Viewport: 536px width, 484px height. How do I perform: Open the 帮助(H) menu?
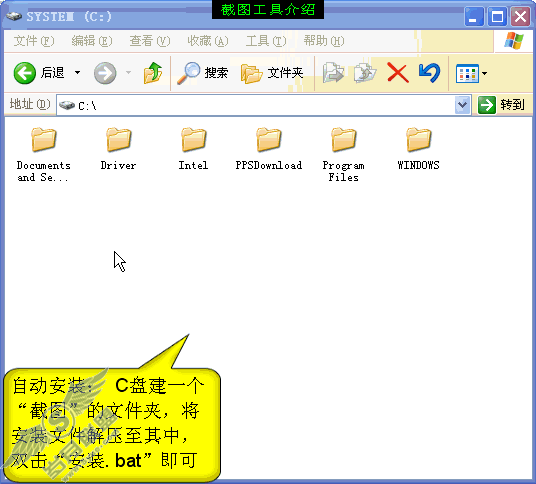tap(324, 41)
